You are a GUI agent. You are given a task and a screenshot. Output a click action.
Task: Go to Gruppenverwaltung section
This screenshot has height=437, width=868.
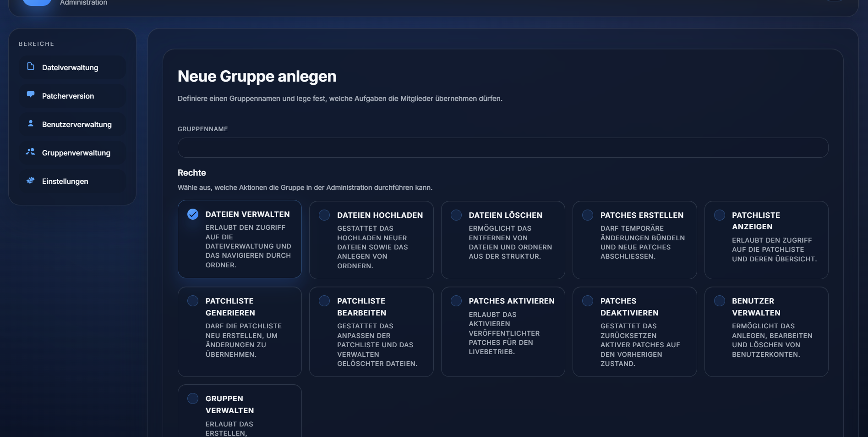click(x=72, y=153)
